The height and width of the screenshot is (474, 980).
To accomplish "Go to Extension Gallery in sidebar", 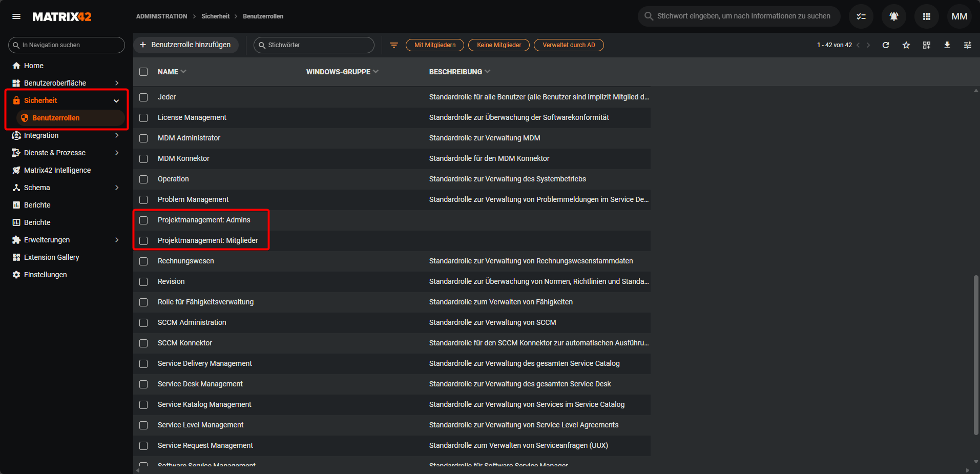I will point(51,257).
